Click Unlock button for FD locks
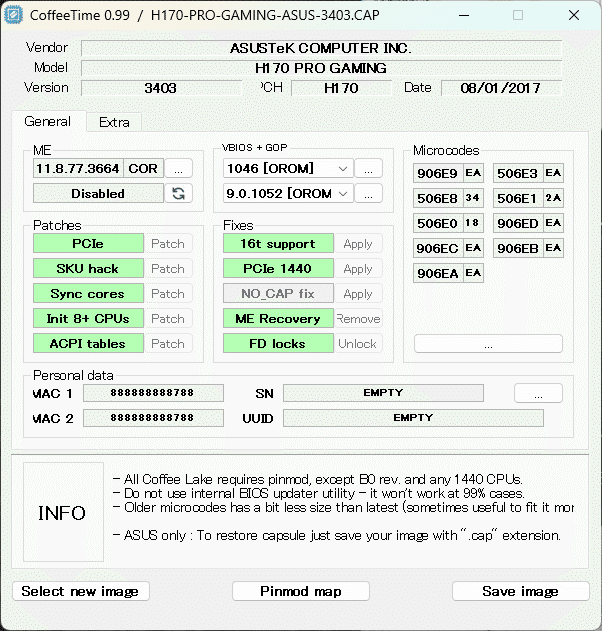Image resolution: width=602 pixels, height=631 pixels. click(358, 343)
